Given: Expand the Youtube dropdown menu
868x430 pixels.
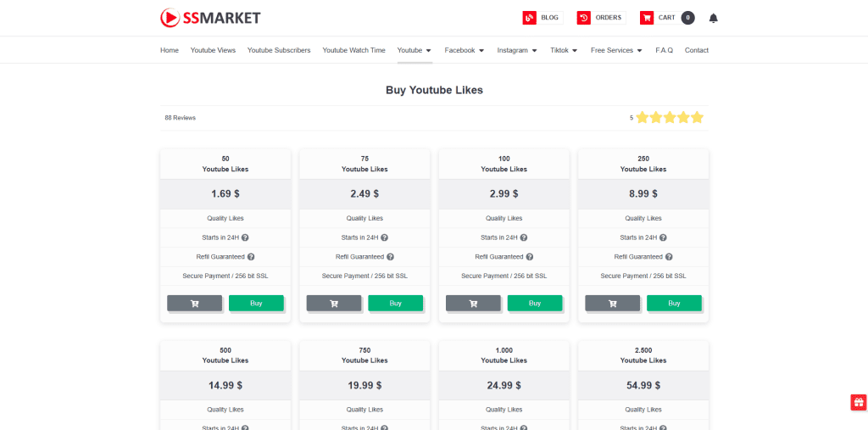Looking at the screenshot, I should 414,50.
